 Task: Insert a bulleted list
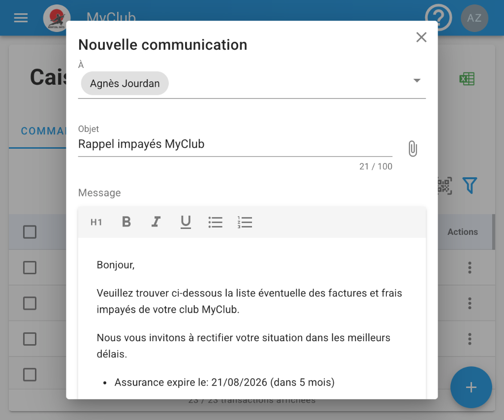215,223
